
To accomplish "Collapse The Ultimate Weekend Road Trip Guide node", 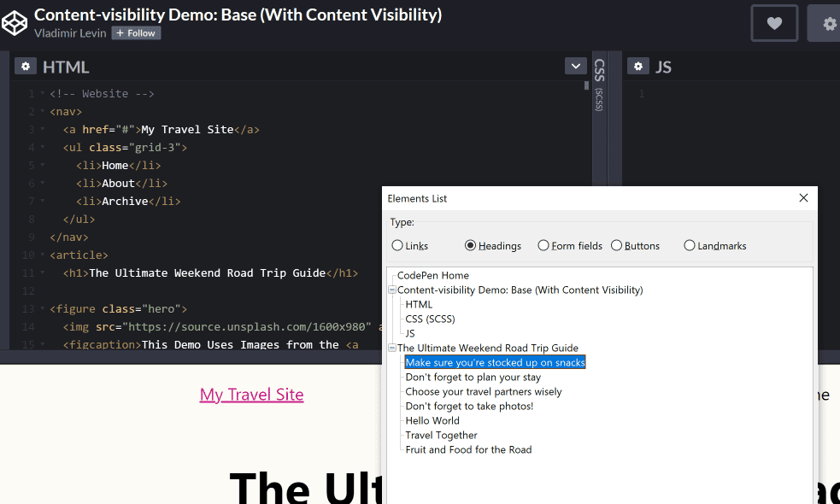I will pyautogui.click(x=392, y=348).
